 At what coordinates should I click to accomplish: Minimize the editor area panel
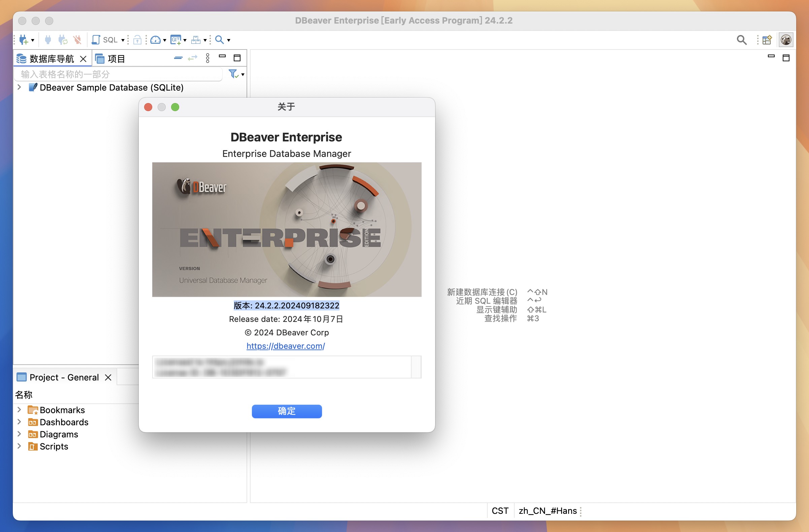click(x=771, y=56)
